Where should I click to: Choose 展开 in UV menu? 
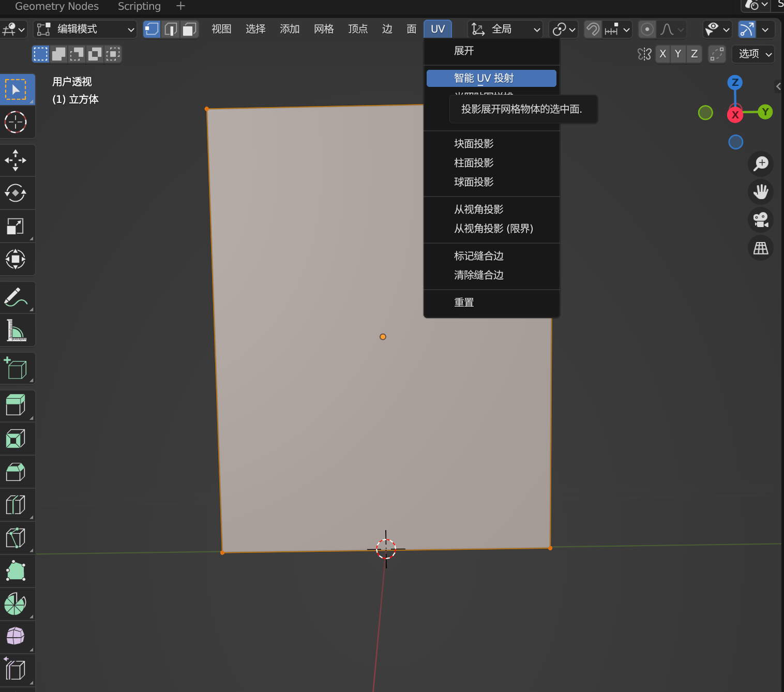[491, 51]
